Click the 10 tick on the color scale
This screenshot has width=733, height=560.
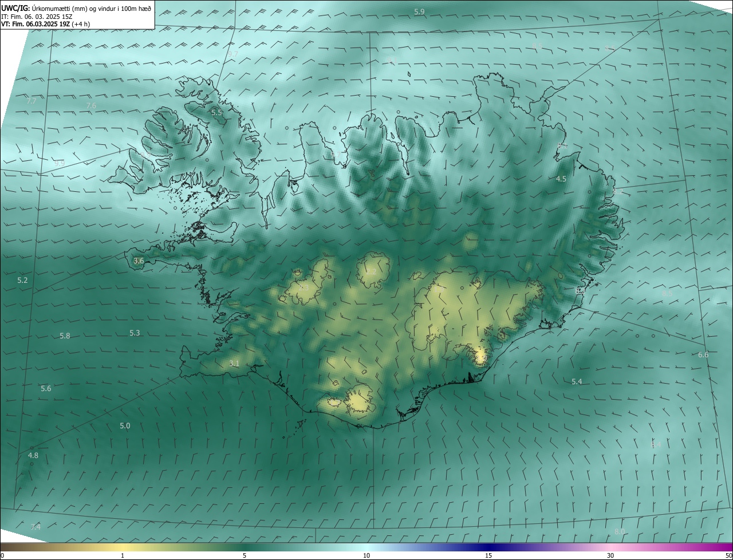[366, 555]
